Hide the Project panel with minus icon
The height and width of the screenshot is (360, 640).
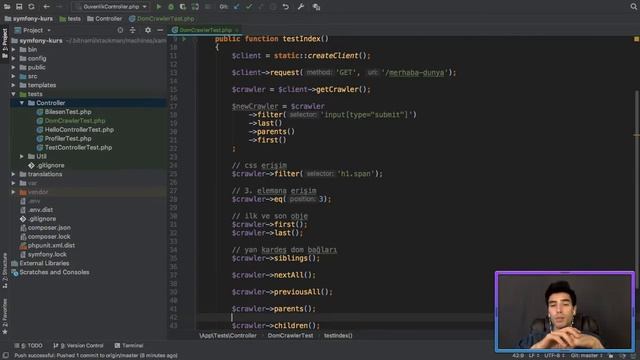160,30
